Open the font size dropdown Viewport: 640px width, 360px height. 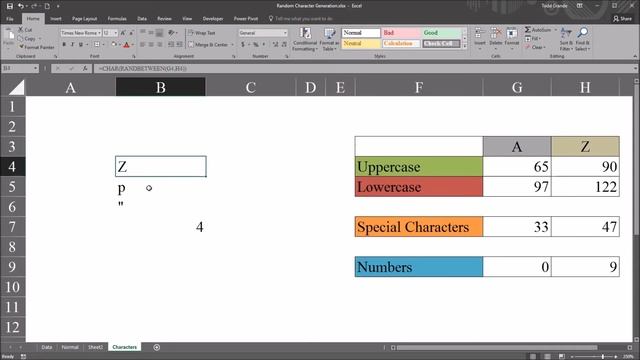(116, 33)
